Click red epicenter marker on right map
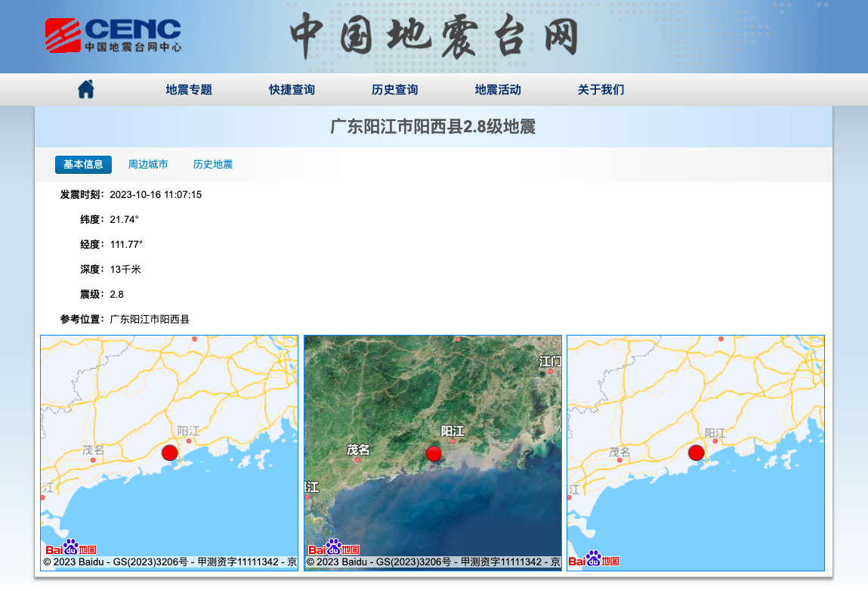The image size is (868, 591). coord(697,453)
